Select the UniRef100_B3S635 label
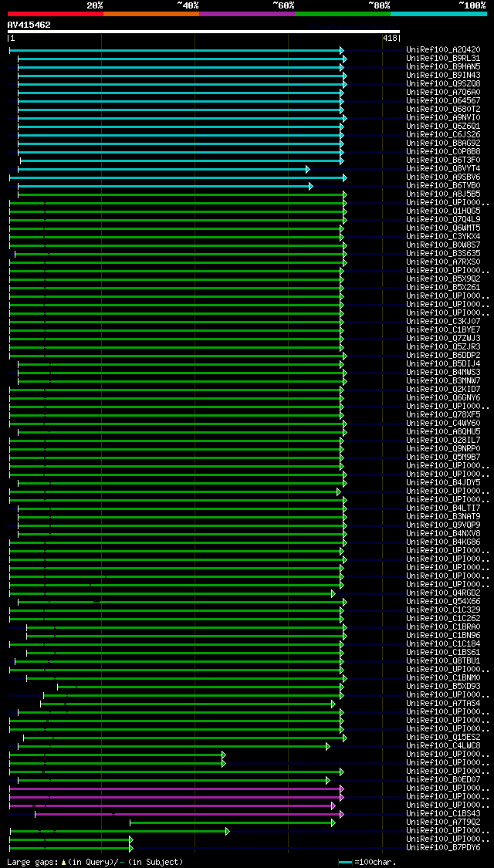This screenshot has width=494, height=868. coord(443,254)
